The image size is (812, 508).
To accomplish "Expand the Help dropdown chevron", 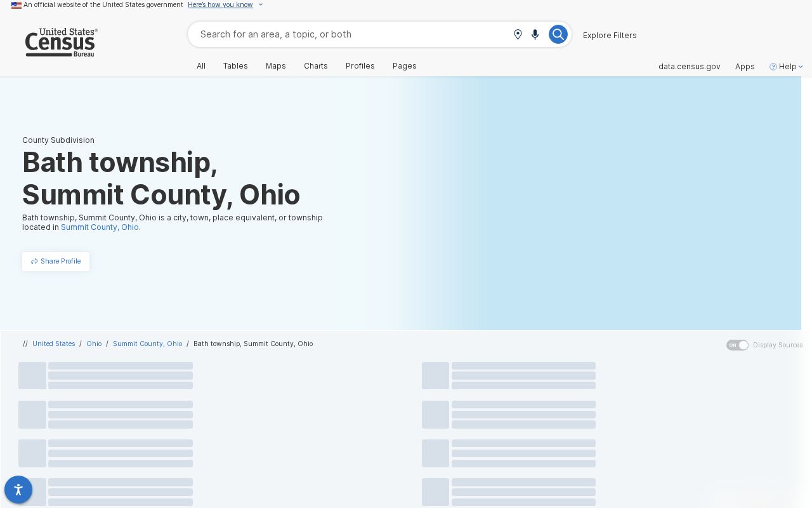I will (x=801, y=67).
